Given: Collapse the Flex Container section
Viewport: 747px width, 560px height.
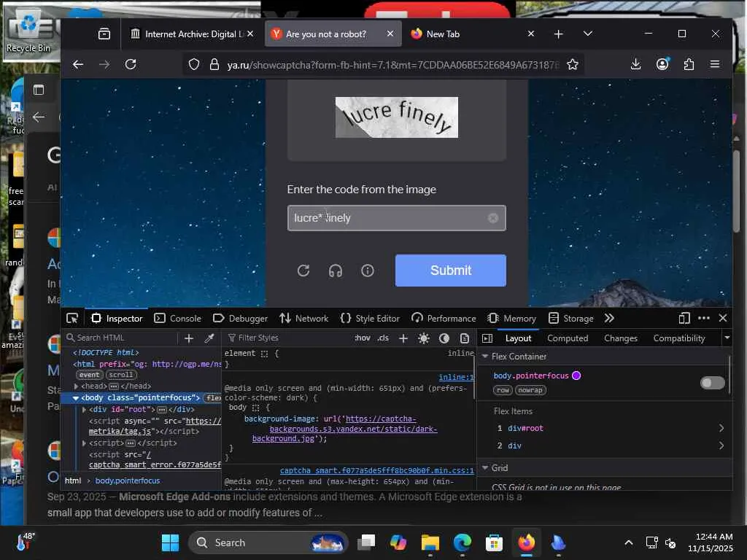Looking at the screenshot, I should click(485, 356).
